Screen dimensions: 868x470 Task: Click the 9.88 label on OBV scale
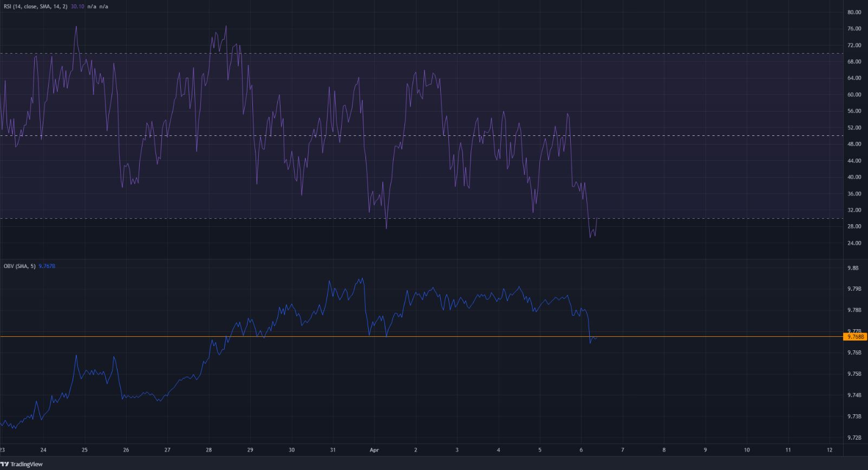point(853,268)
